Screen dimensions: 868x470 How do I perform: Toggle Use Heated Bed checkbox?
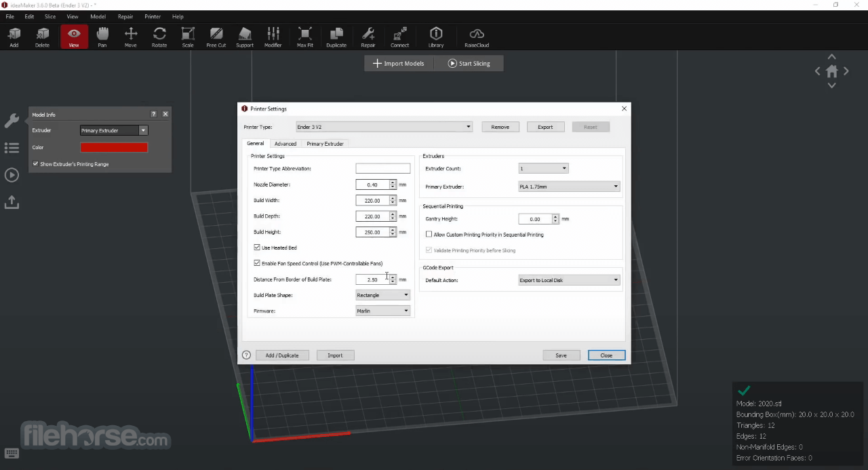[257, 248]
